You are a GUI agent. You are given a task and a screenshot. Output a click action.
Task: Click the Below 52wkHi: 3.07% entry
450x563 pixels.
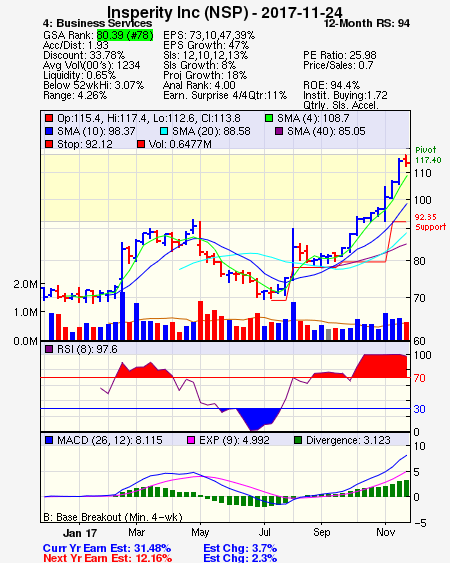(x=93, y=85)
